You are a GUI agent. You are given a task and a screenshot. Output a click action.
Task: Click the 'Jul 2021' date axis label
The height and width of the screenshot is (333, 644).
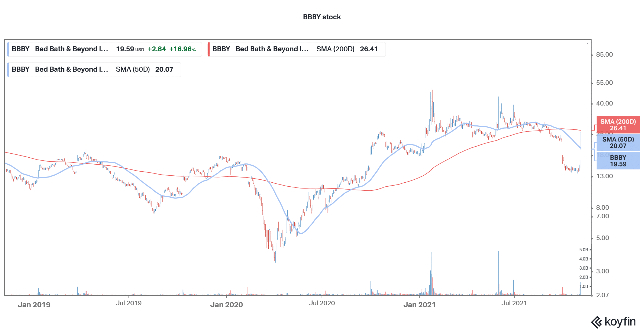514,303
